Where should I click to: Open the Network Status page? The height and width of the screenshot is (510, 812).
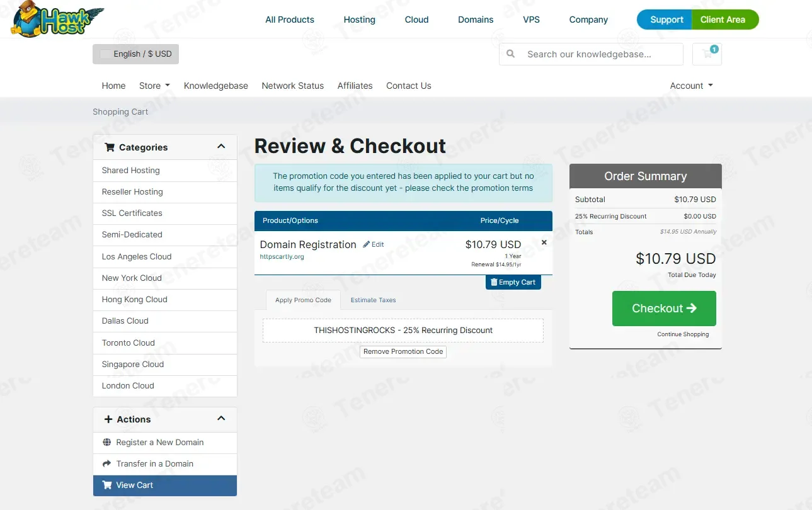click(x=292, y=86)
